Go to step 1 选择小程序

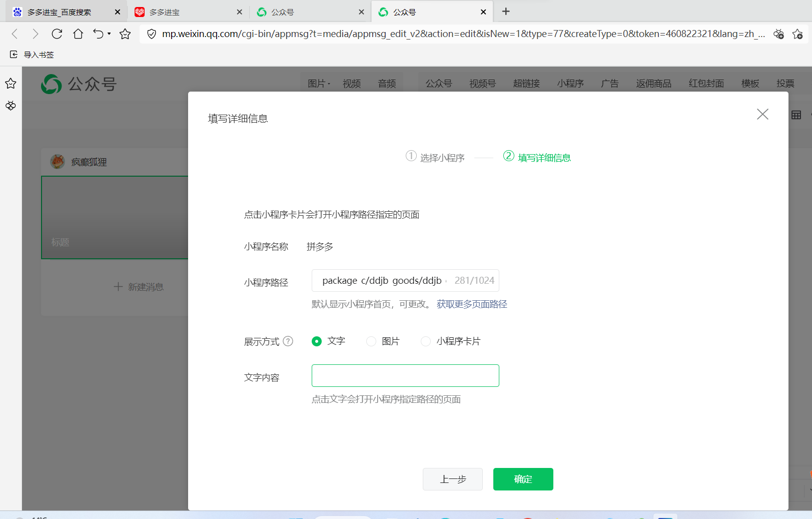click(435, 157)
